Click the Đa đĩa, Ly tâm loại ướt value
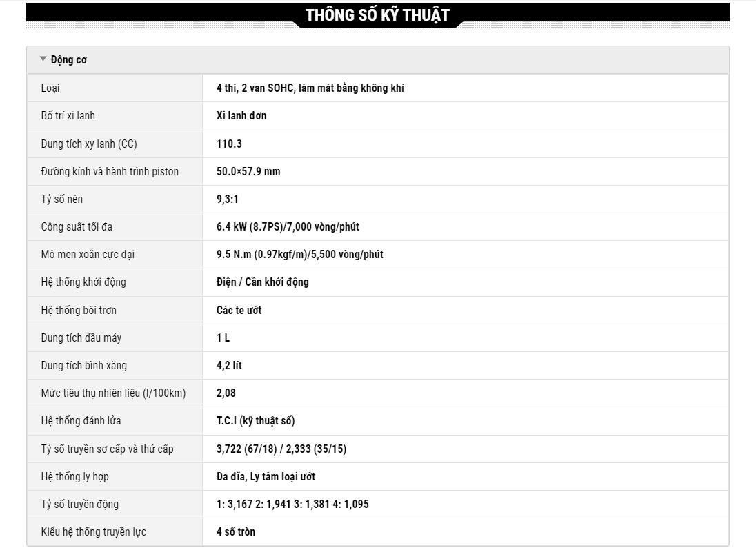756x548 pixels. pos(266,477)
